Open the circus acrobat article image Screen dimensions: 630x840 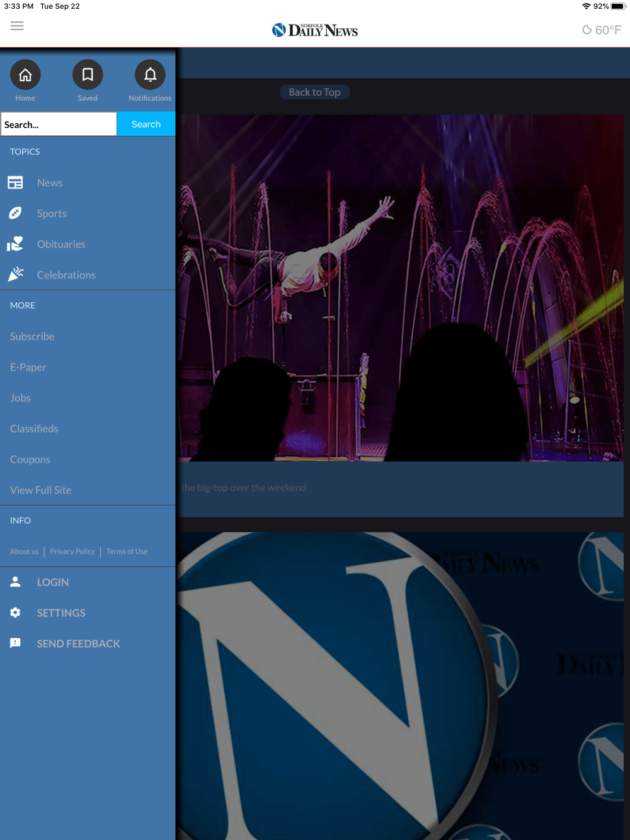coord(400,288)
